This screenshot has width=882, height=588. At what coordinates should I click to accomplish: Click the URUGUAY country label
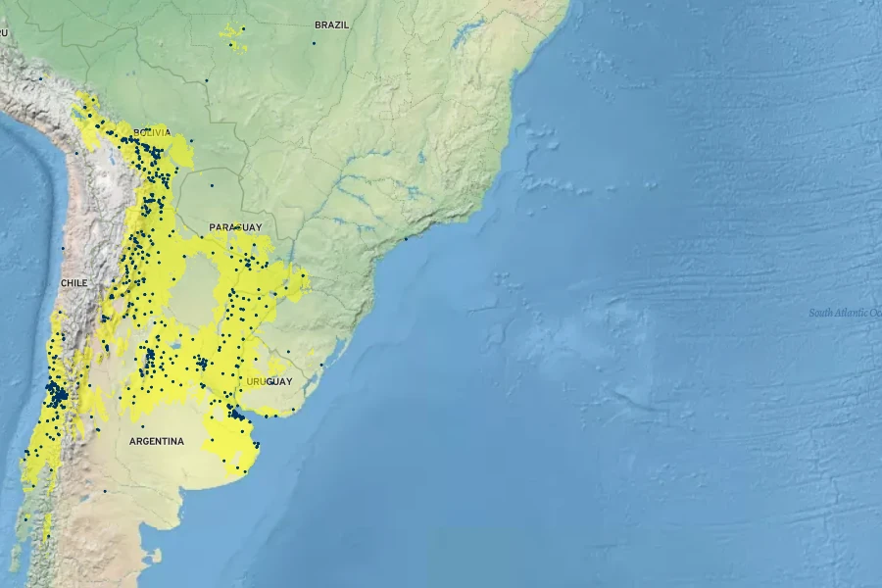coord(269,381)
